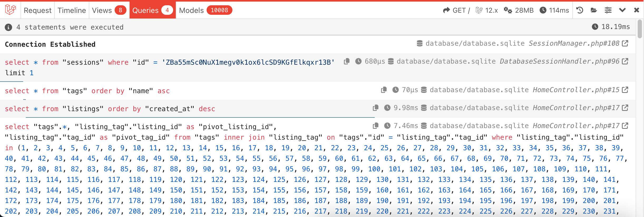This screenshot has width=644, height=217.
Task: Open the Views tab
Action: pos(109,10)
